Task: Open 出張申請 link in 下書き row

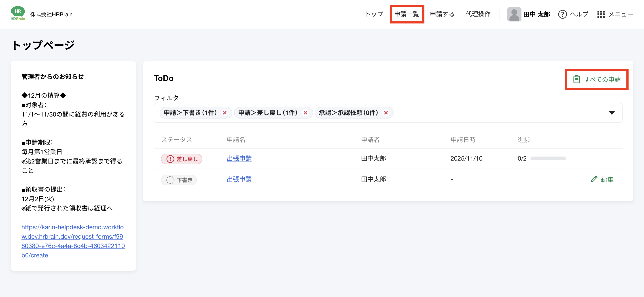Action: (239, 179)
